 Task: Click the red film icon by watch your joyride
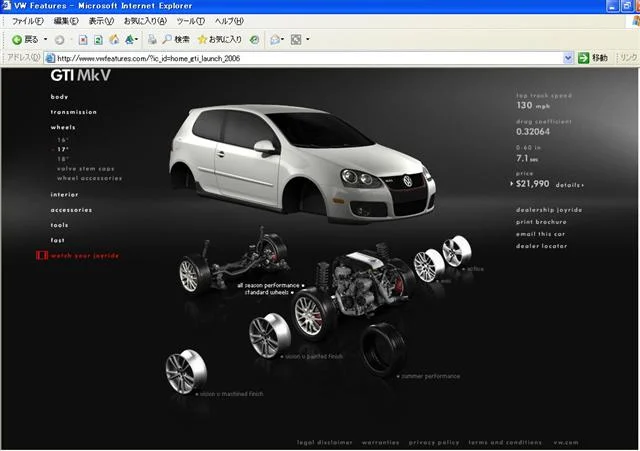pyautogui.click(x=42, y=255)
